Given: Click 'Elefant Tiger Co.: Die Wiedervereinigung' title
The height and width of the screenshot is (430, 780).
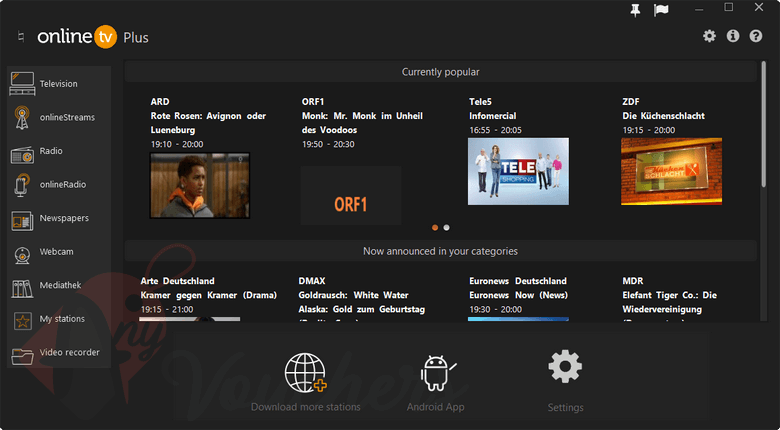Looking at the screenshot, I should point(670,302).
